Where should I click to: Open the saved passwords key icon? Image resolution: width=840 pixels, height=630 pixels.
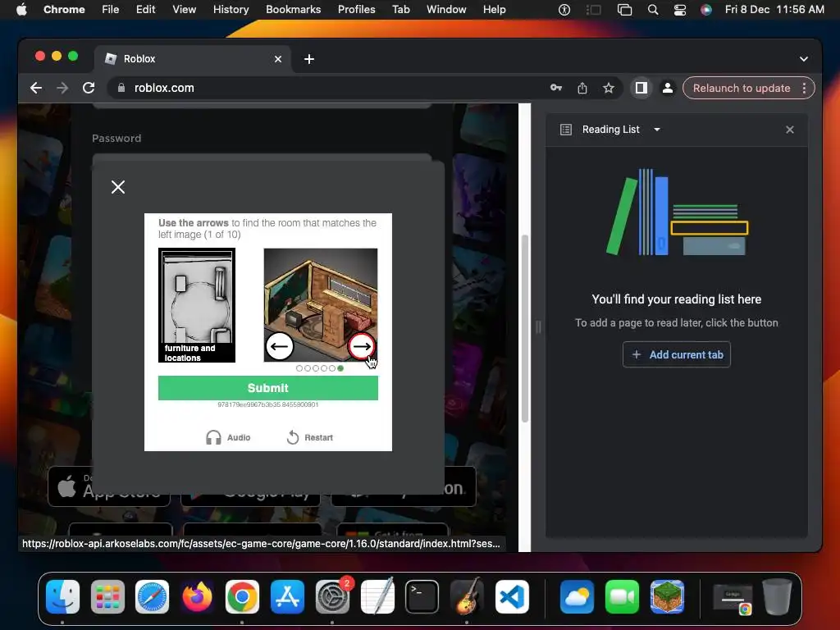click(556, 88)
